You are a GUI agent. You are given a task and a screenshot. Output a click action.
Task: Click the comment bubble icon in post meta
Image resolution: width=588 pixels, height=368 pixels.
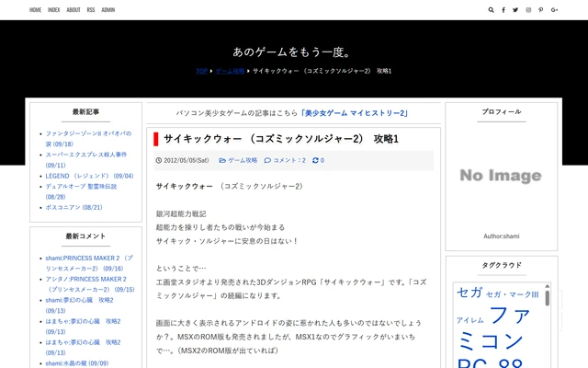[x=267, y=160]
